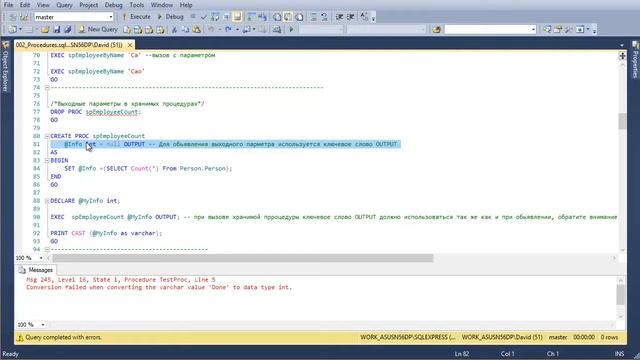Collapse the BEGIN block at line 83

(47, 160)
